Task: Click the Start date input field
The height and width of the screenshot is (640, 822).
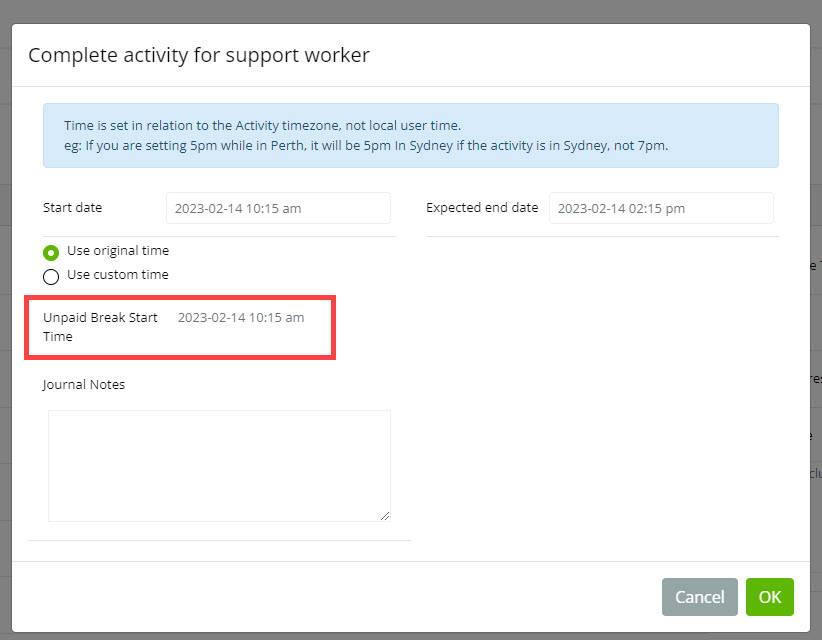Action: click(278, 209)
